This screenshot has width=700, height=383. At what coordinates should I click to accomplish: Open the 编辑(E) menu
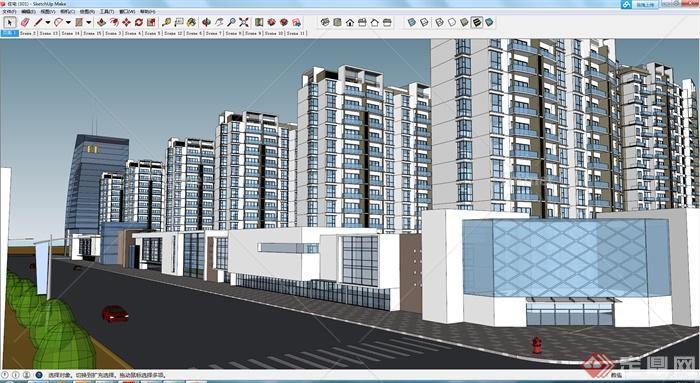tap(28, 12)
